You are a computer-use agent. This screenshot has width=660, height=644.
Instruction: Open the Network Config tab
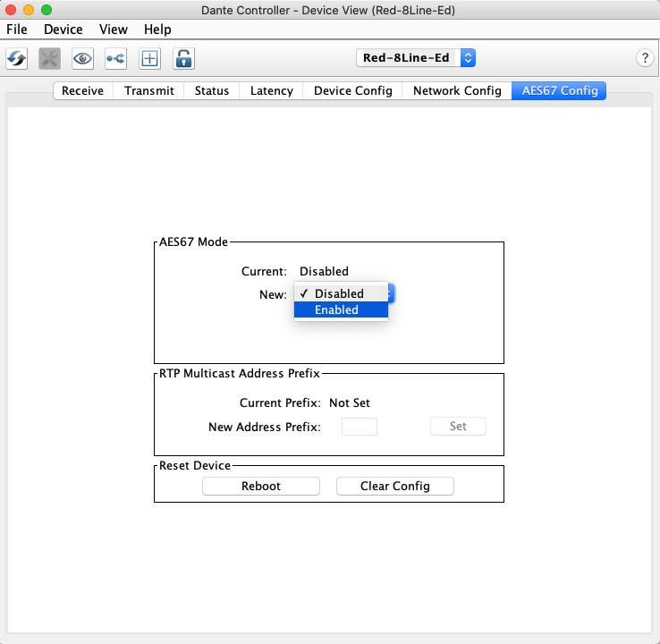457,90
